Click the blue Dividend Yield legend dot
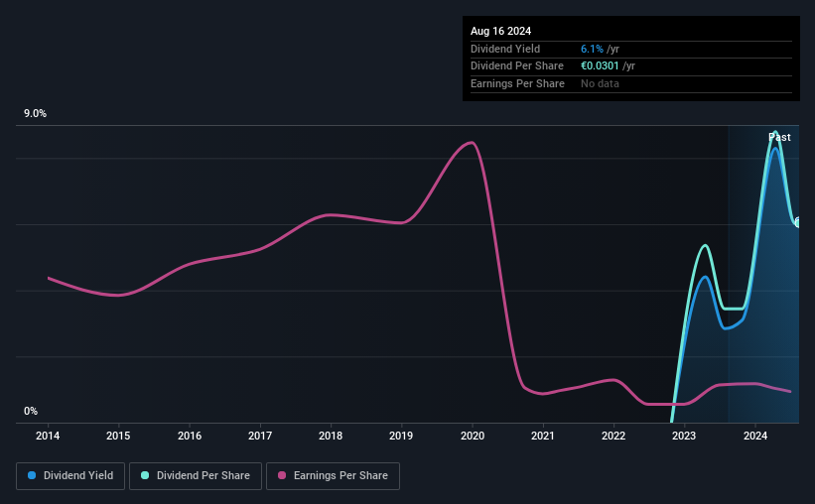 tap(32, 475)
